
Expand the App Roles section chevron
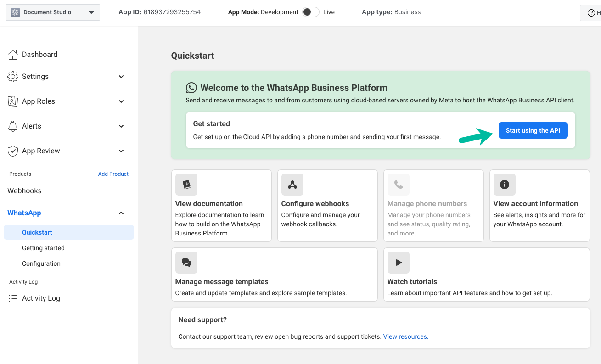pyautogui.click(x=121, y=101)
